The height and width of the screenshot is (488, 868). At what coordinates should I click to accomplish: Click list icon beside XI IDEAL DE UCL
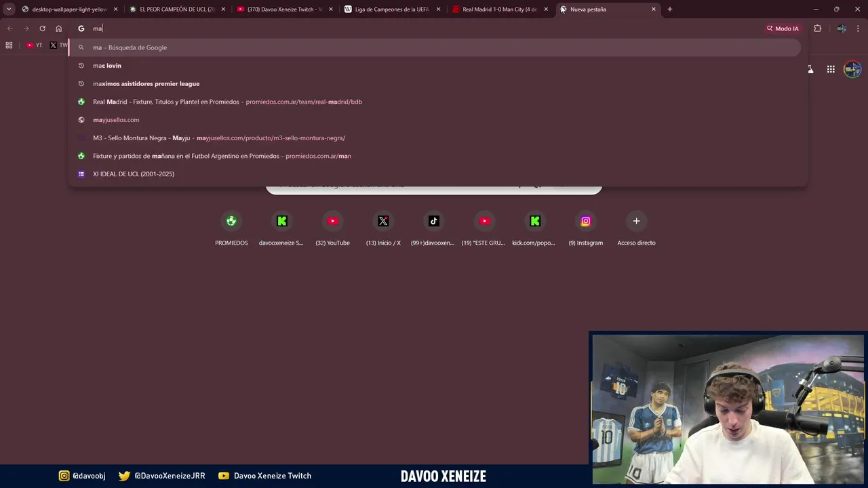[x=81, y=174]
